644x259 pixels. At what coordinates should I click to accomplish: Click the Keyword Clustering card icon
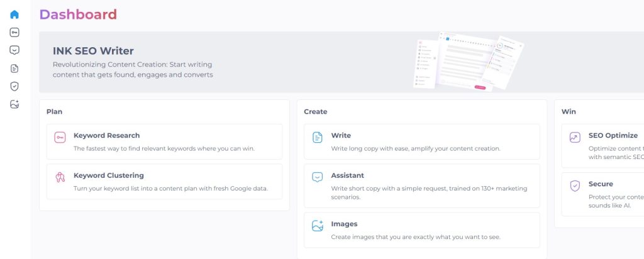(x=60, y=177)
